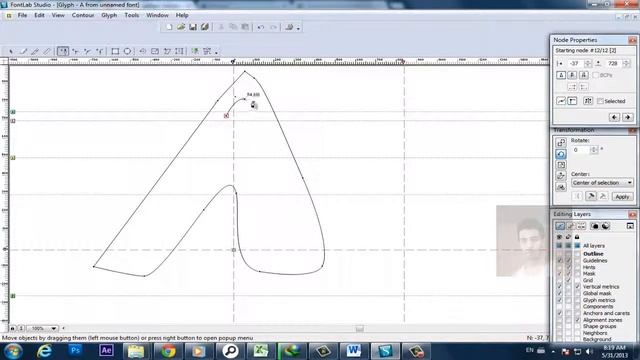Toggle visibility of Anchors and carets layer
Screen dimensions: 640x360
[x=560, y=313]
